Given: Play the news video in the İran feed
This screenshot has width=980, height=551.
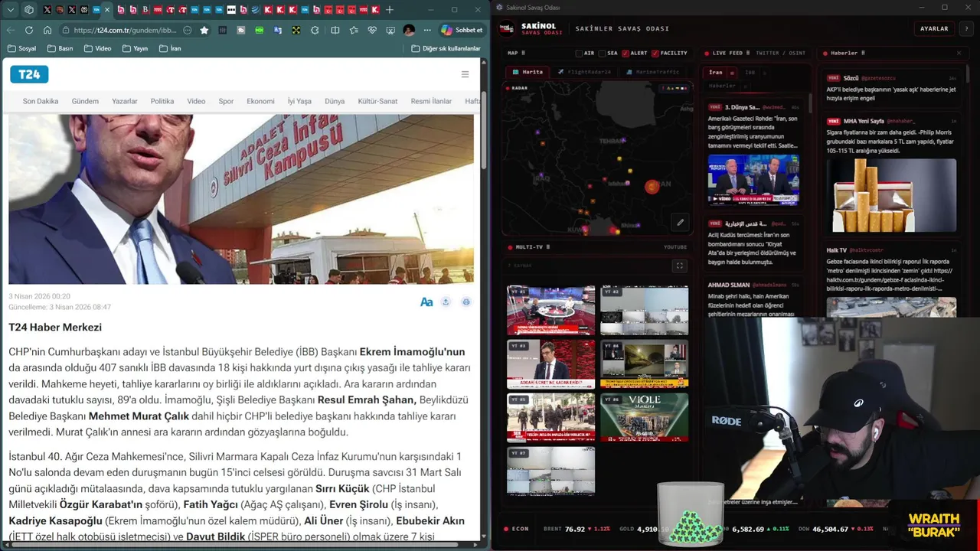Looking at the screenshot, I should point(753,180).
